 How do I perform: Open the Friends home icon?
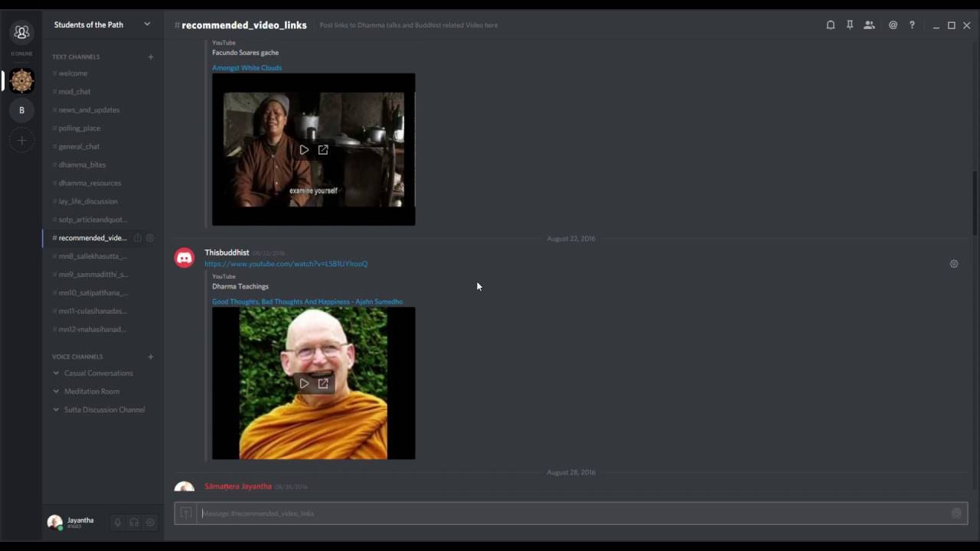tap(21, 32)
